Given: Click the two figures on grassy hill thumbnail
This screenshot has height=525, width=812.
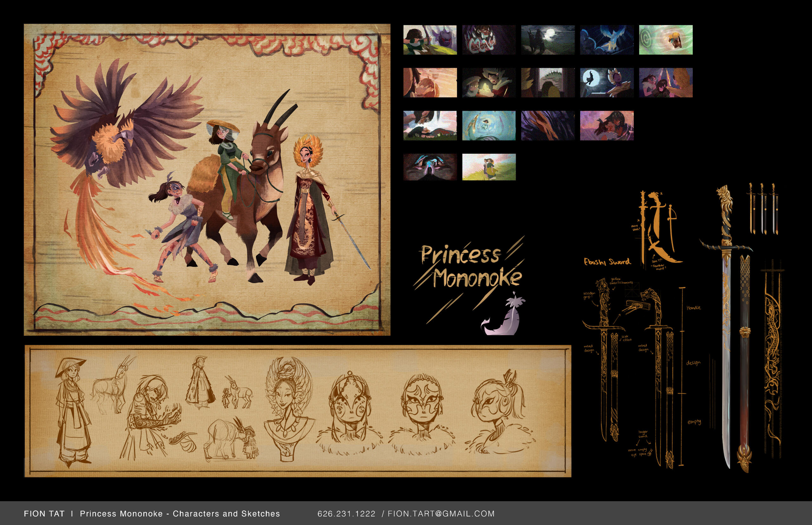Looking at the screenshot, I should click(488, 167).
